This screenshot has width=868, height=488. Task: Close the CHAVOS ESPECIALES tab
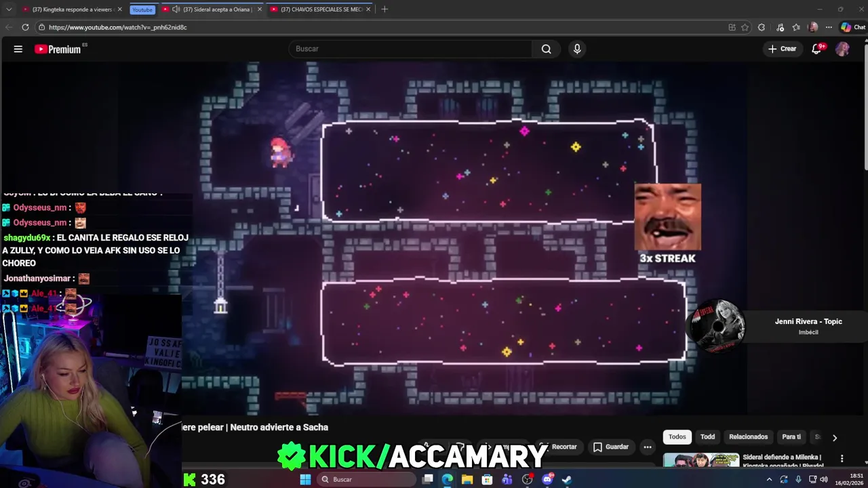pos(368,9)
